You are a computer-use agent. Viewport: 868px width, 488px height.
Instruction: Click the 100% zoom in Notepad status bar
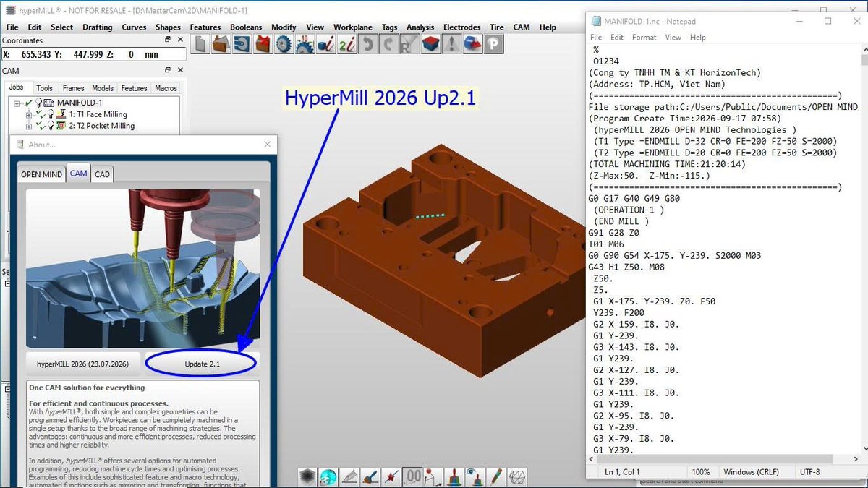click(x=700, y=471)
